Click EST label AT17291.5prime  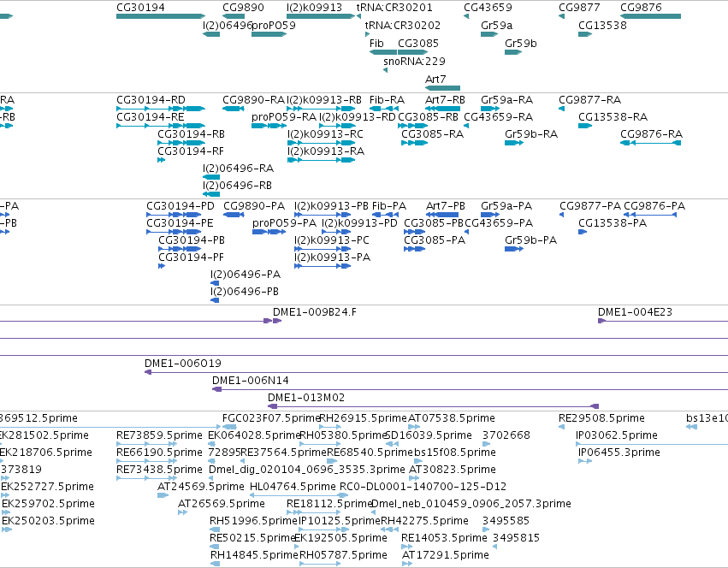tap(445, 555)
